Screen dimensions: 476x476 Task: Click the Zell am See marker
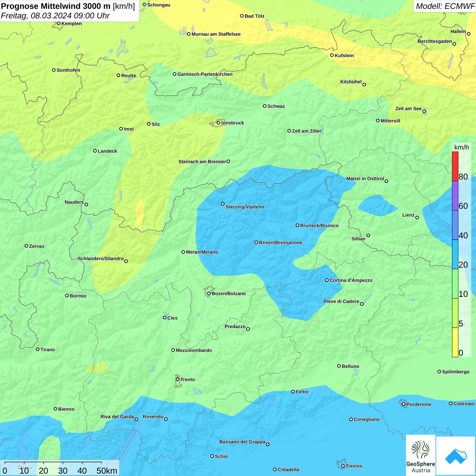[x=424, y=111]
